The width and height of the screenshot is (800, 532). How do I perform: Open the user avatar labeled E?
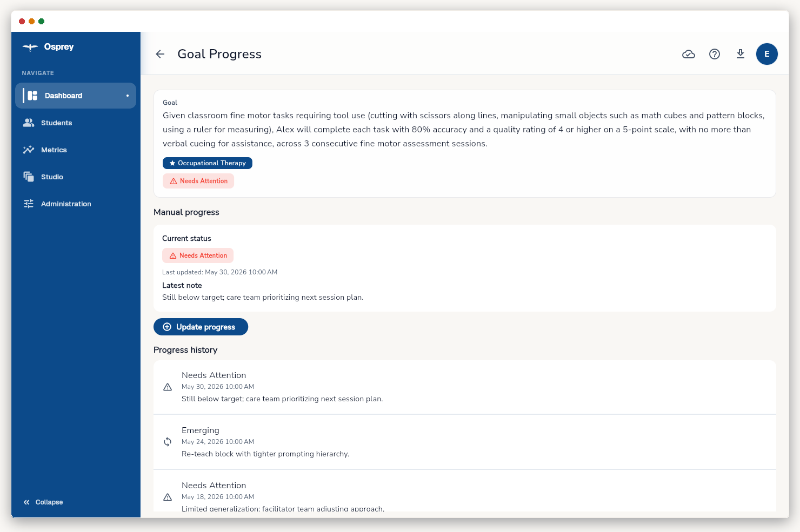click(x=767, y=54)
